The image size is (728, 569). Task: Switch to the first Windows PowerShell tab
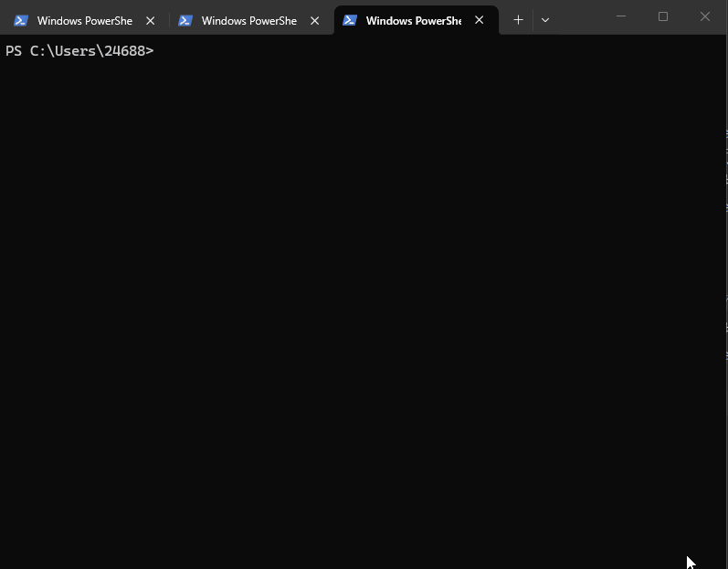coord(85,20)
